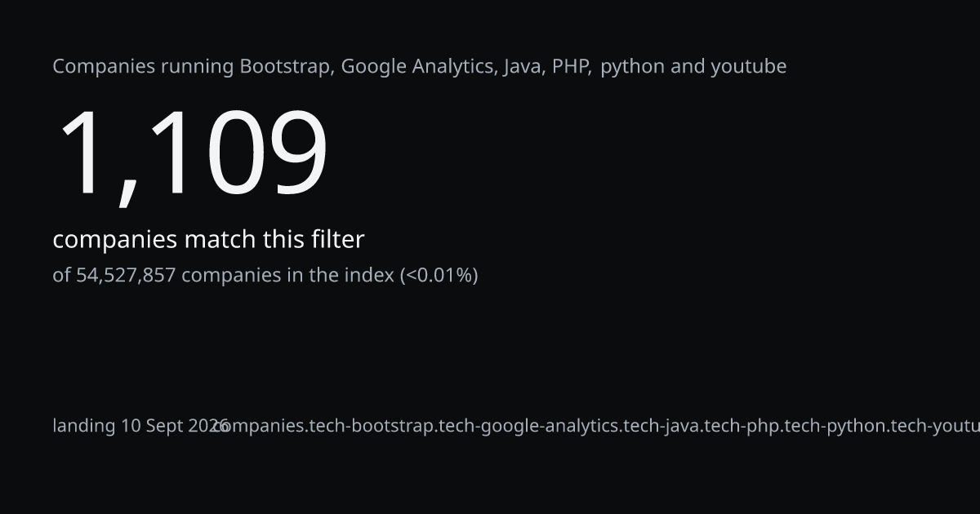Select the word python in the heading
Screen dimensions: 980x514
(x=632, y=67)
